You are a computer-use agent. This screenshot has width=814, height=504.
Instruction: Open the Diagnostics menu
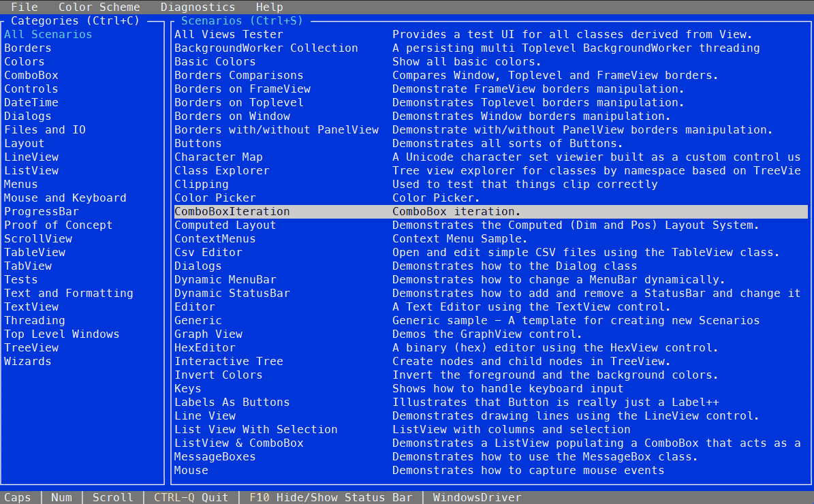[x=198, y=7]
